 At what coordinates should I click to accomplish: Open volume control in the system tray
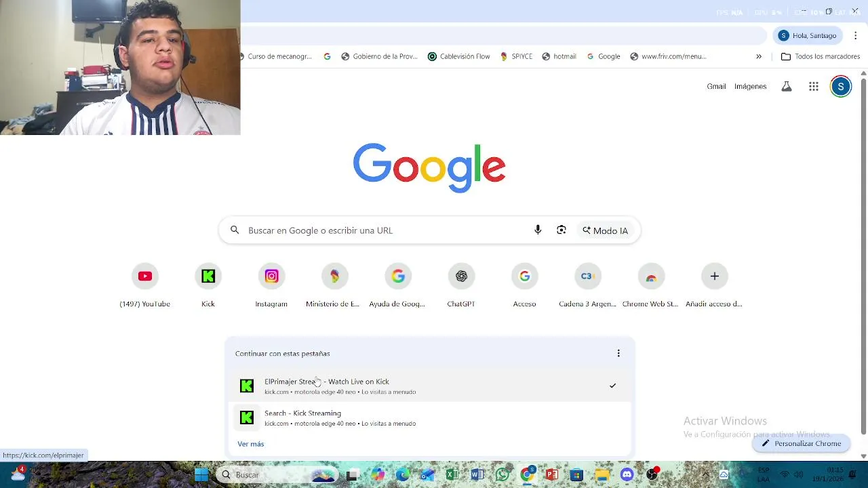coord(799,474)
